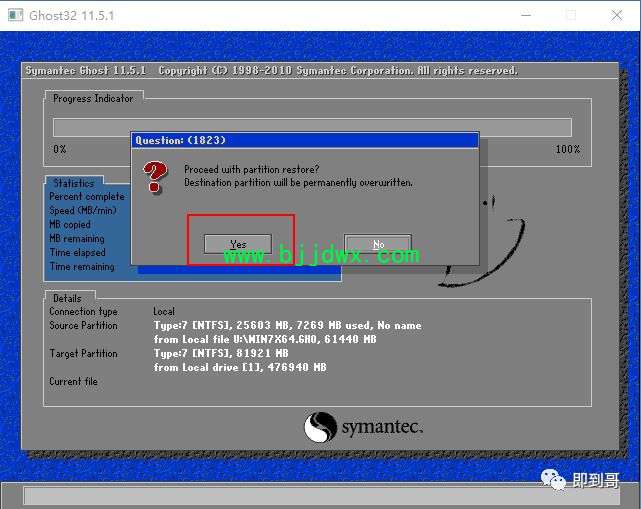Image resolution: width=641 pixels, height=509 pixels.
Task: Click the Current file label
Action: [x=73, y=381]
